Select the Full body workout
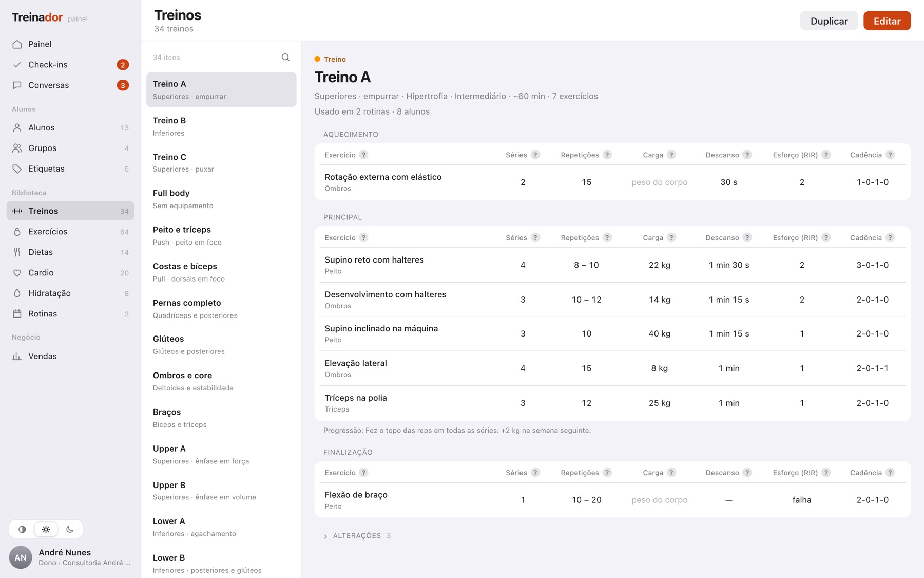 pos(221,199)
